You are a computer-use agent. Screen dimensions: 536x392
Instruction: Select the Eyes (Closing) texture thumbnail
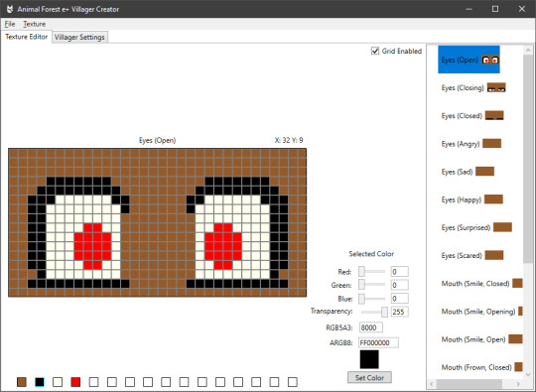pyautogui.click(x=496, y=87)
